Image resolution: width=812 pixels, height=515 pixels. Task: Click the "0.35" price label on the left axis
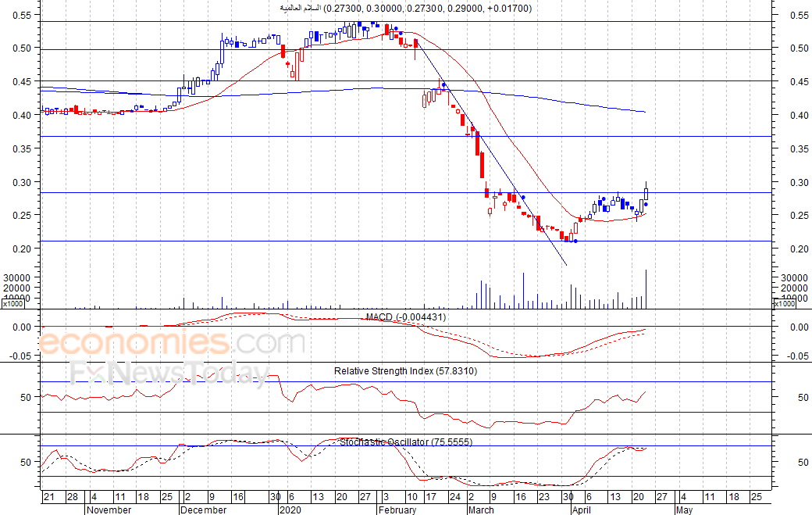23,148
